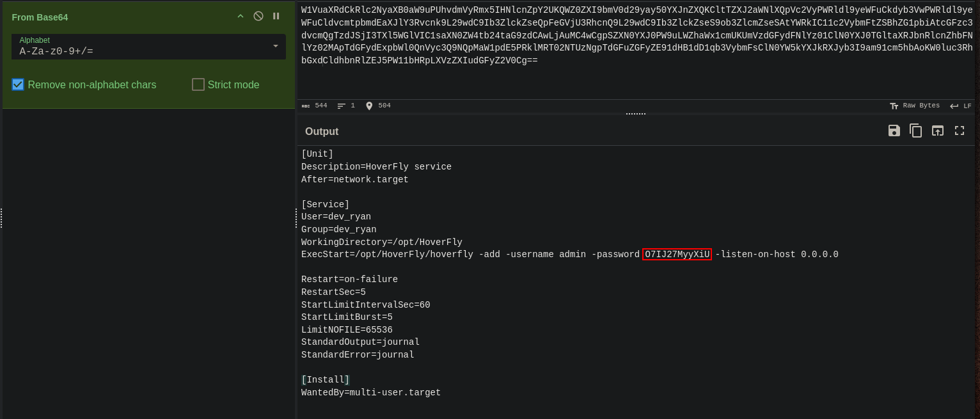The image size is (980, 419).
Task: Save the output to file
Action: pyautogui.click(x=894, y=130)
